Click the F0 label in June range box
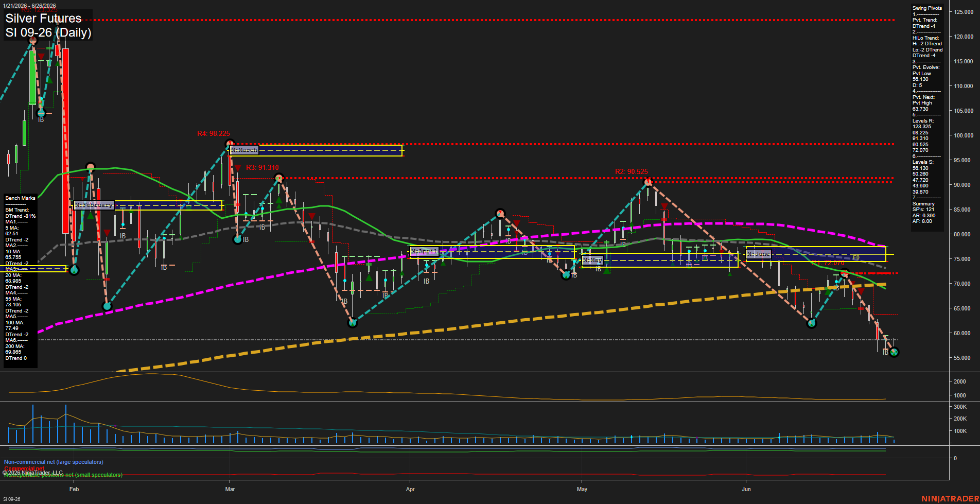Screen dimensions: 980x504 pos(856,258)
